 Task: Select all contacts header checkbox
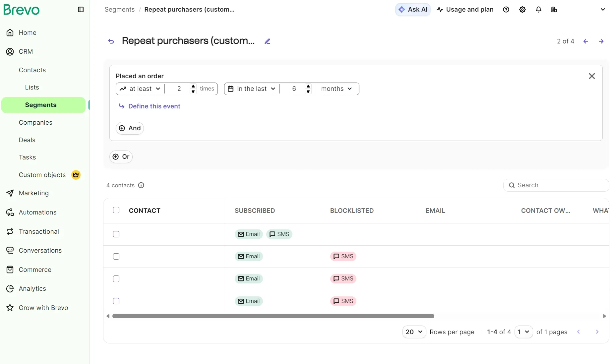pos(116,210)
